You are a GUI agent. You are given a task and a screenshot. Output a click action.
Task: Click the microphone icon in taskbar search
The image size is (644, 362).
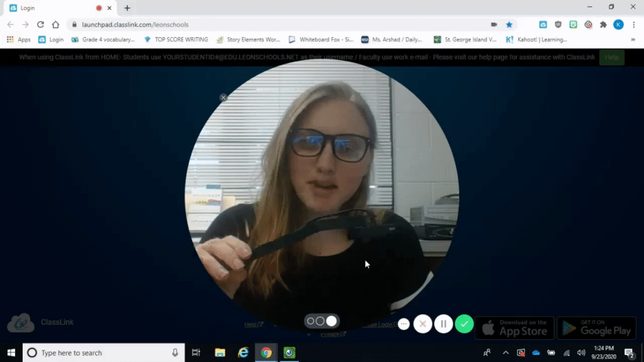click(175, 353)
